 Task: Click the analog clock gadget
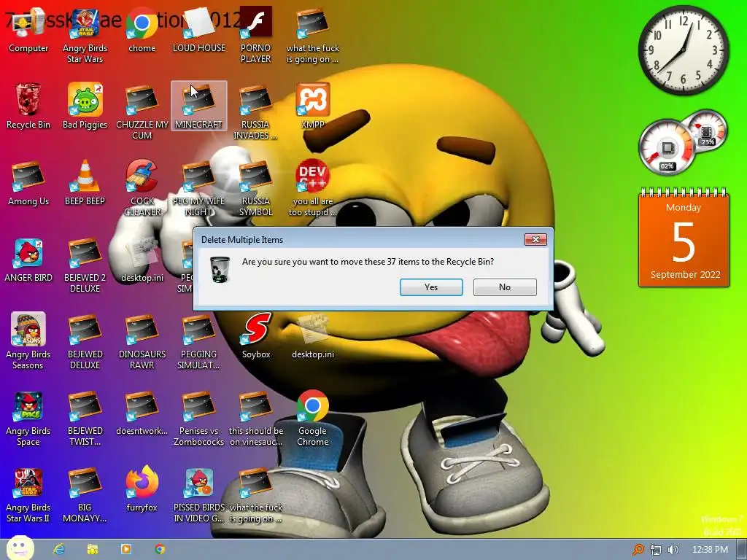(x=683, y=50)
